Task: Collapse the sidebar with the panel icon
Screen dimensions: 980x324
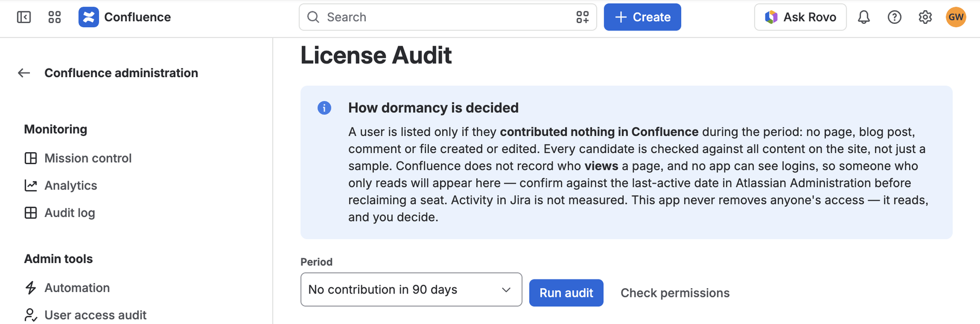Action: click(x=24, y=17)
